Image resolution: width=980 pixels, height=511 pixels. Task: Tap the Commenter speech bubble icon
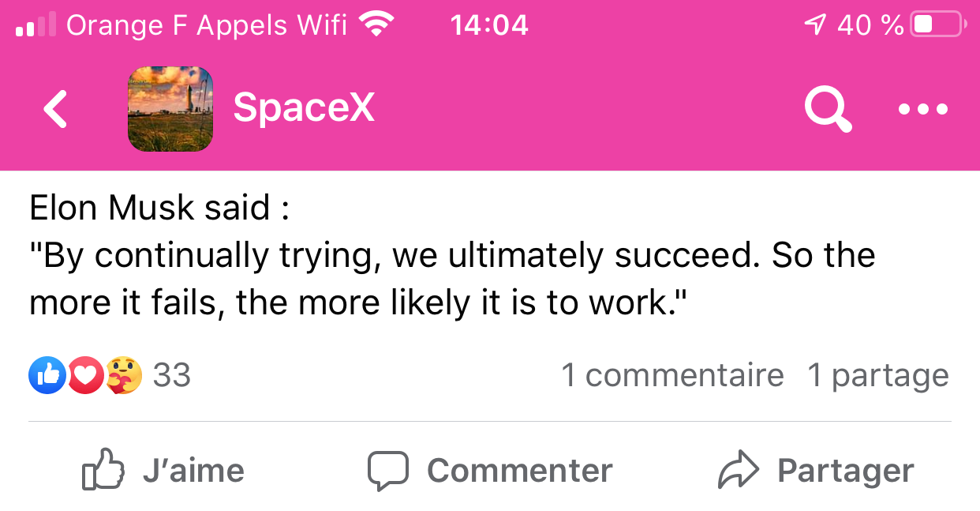(388, 471)
